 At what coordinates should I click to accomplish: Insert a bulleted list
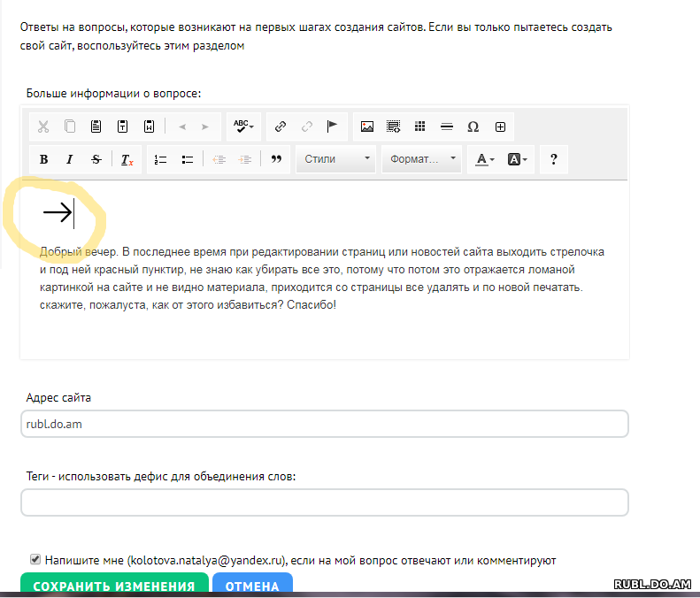pyautogui.click(x=187, y=160)
